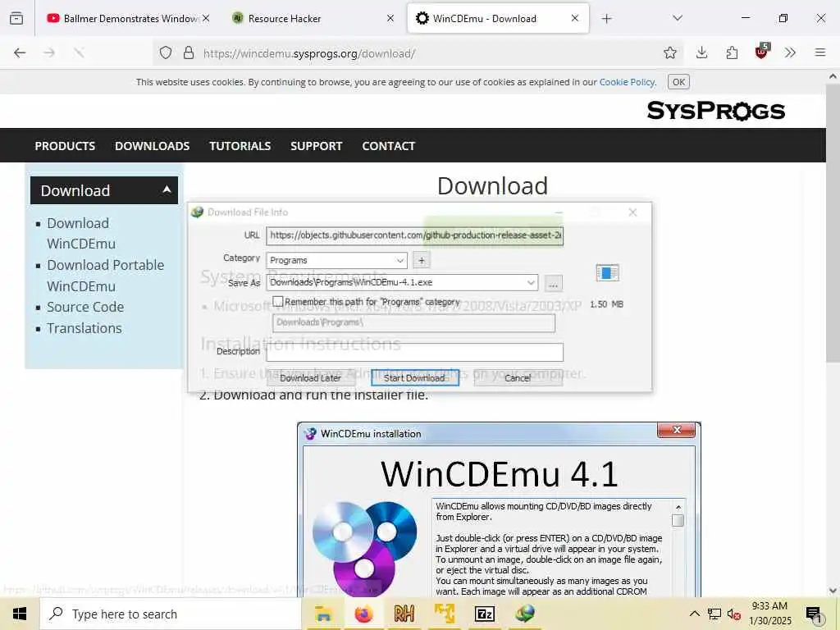840x630 pixels.
Task: Click the taskbar search box
Action: [171, 614]
